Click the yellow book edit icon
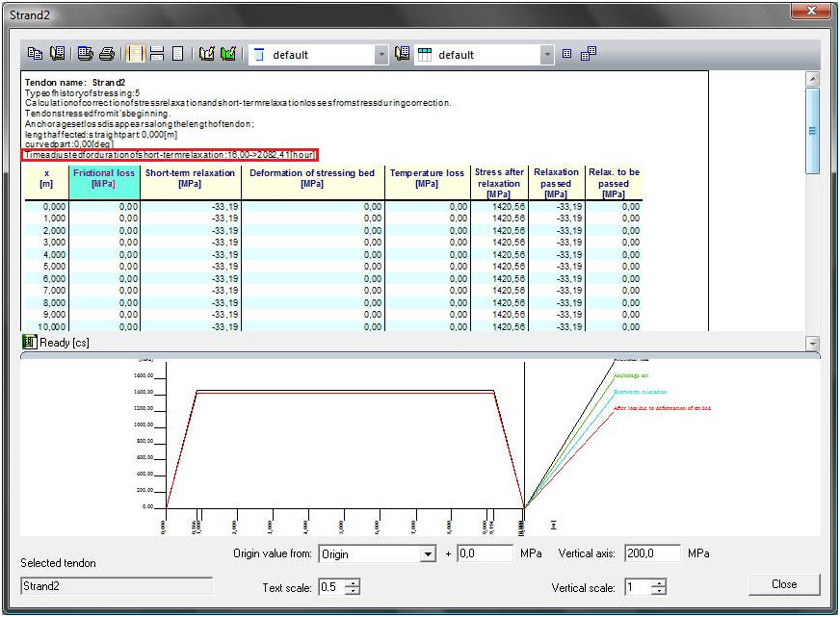 coord(207,54)
